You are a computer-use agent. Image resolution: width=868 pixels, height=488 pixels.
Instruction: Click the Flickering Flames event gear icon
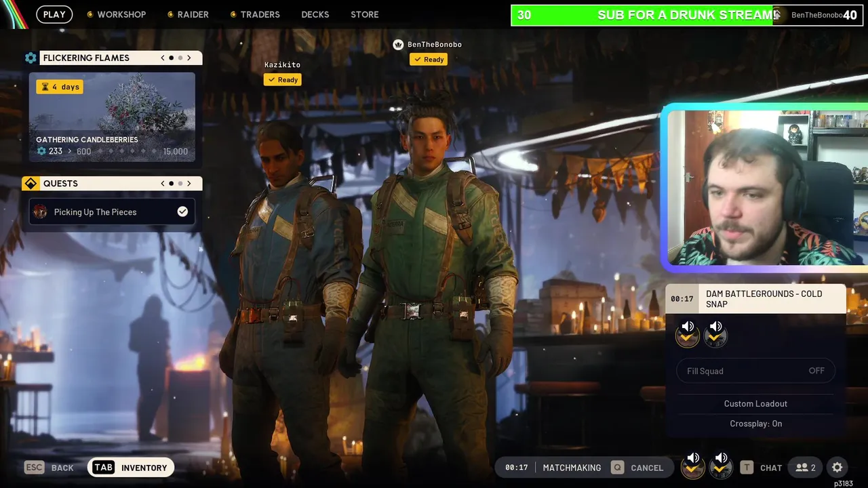point(31,58)
